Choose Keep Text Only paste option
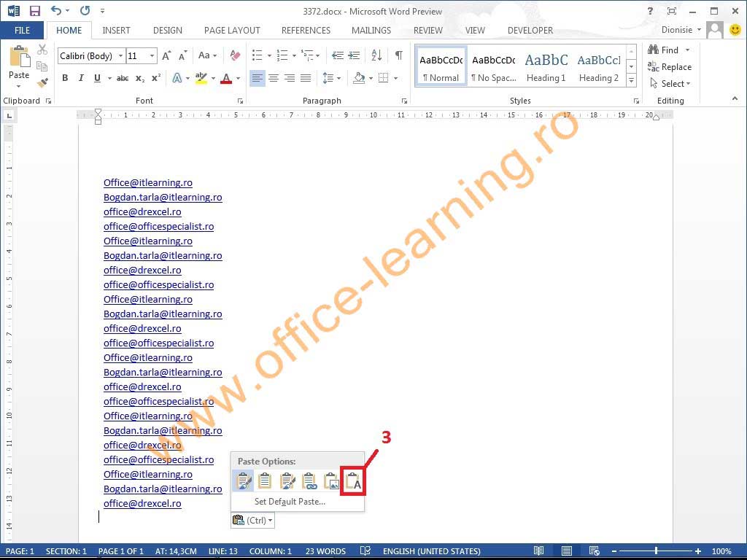Image resolution: width=747 pixels, height=560 pixels. (x=353, y=482)
